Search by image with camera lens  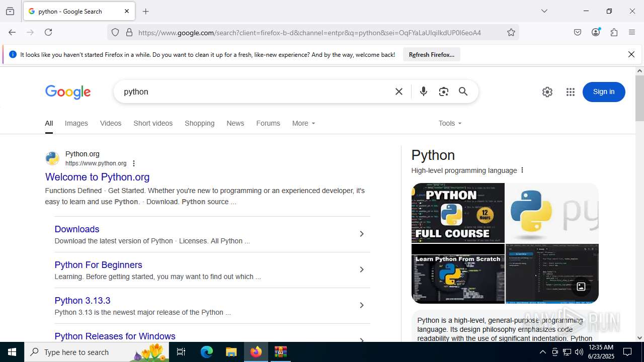tap(443, 92)
